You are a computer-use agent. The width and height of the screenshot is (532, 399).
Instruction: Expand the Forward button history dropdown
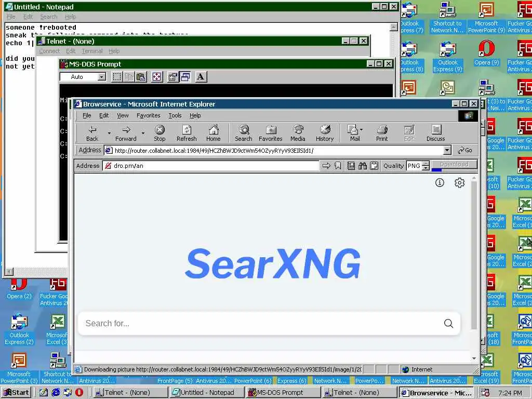pos(143,134)
